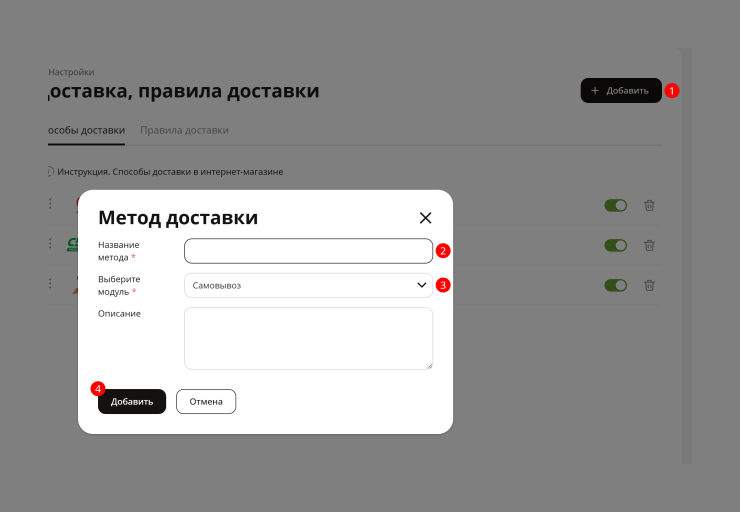Click the trash icon in the green-logo row
The width and height of the screenshot is (740, 512).
[649, 245]
